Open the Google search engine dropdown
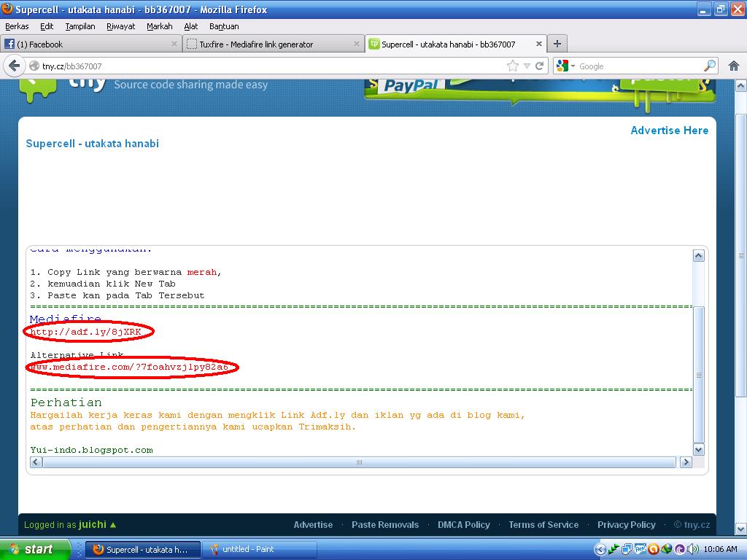The height and width of the screenshot is (560, 747). 573,66
